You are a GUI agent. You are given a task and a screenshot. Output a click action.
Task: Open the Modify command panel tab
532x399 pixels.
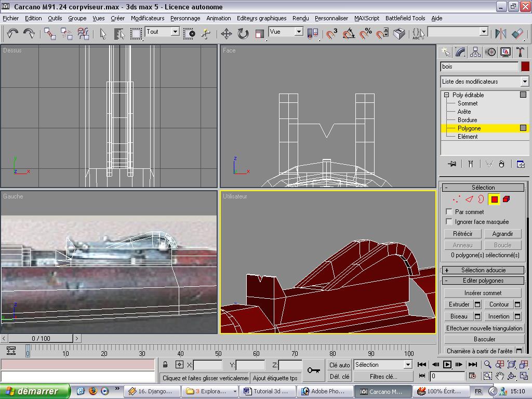click(460, 52)
